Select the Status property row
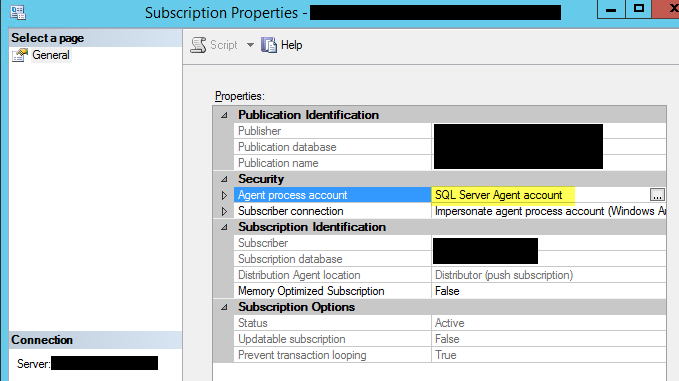The width and height of the screenshot is (679, 381). 333,323
